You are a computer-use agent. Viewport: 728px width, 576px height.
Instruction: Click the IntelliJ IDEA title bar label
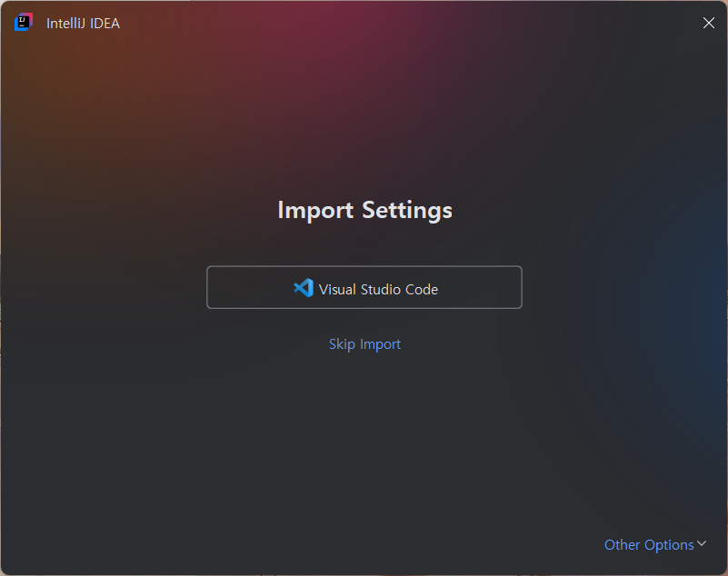(82, 23)
